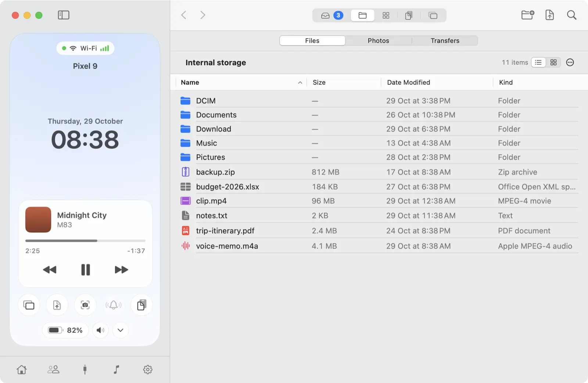Go back to the previous folder
The width and height of the screenshot is (588, 383).
184,15
